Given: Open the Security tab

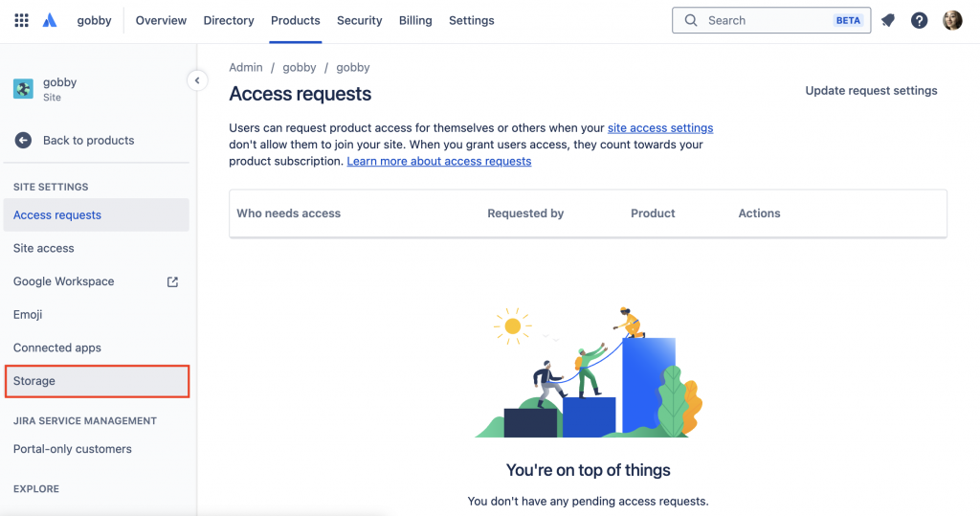Looking at the screenshot, I should coord(359,20).
